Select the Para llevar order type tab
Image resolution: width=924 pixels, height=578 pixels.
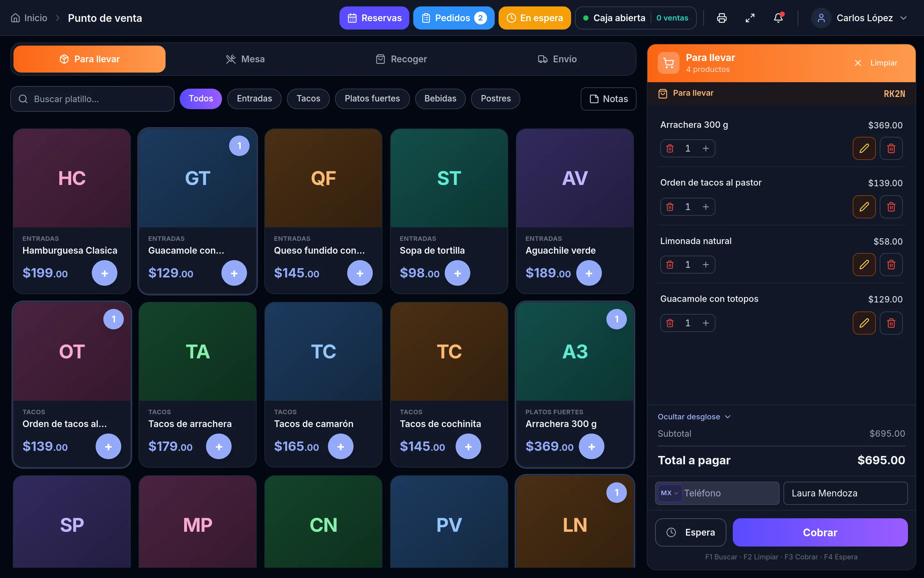(89, 59)
